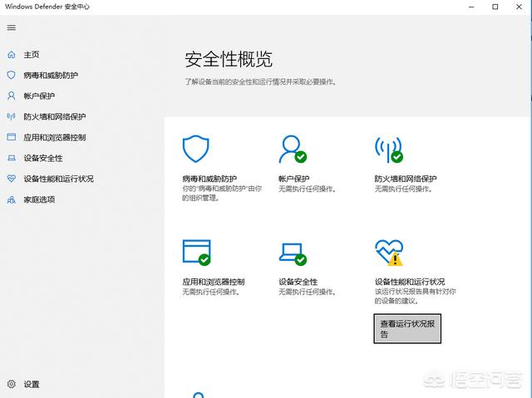The image size is (532, 398).
Task: Open the hamburger navigation menu
Action: tap(11, 27)
